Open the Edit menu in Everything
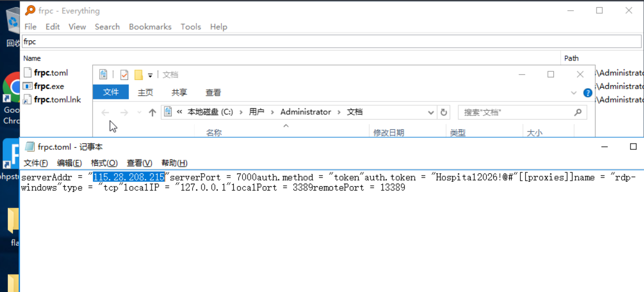The width and height of the screenshot is (644, 292). coord(53,27)
